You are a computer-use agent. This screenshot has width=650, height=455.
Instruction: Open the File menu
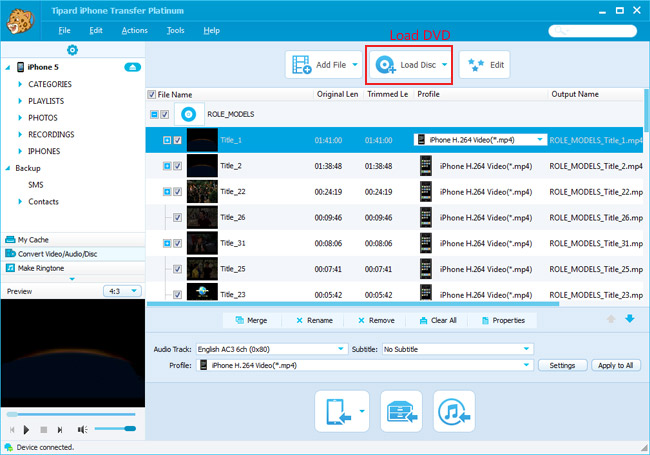pyautogui.click(x=64, y=30)
